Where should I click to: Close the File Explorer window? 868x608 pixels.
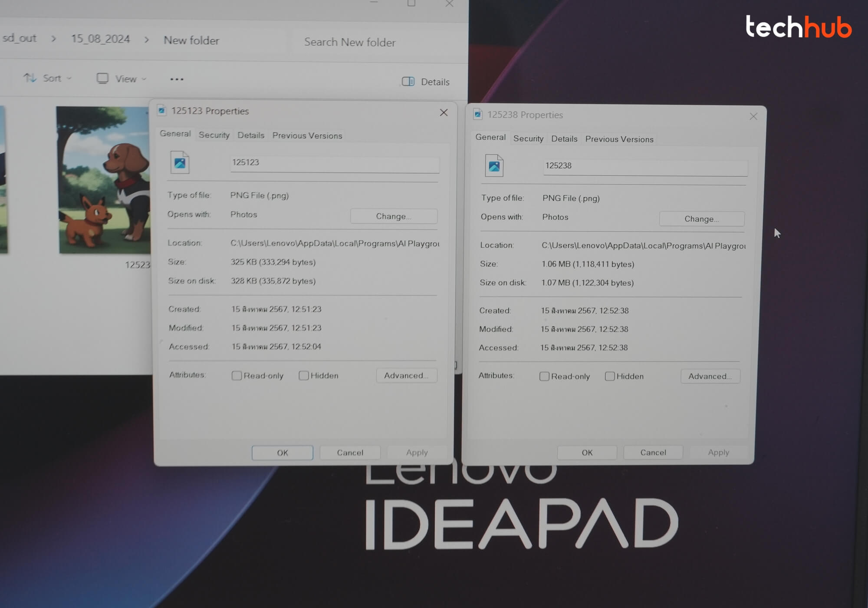[x=449, y=3]
